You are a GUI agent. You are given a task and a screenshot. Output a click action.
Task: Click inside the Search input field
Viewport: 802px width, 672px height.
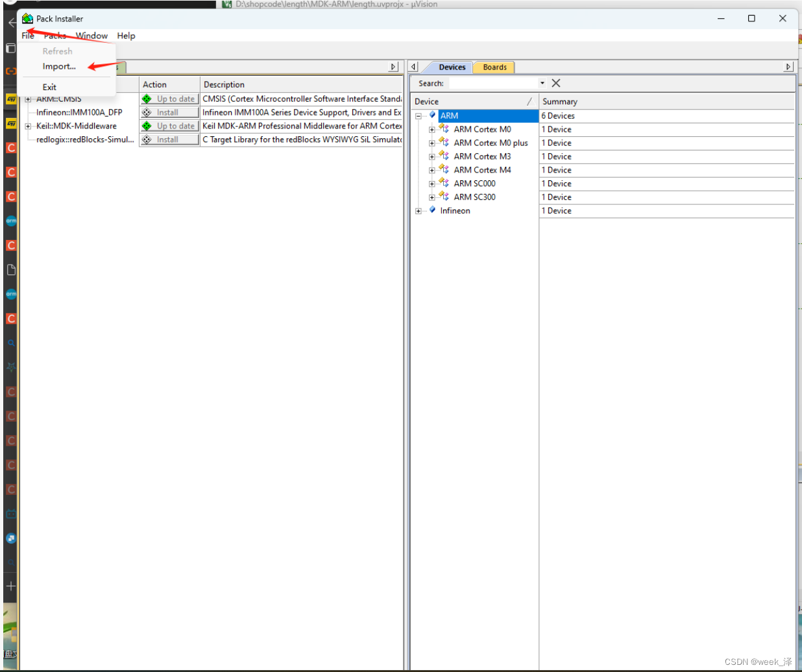(494, 83)
